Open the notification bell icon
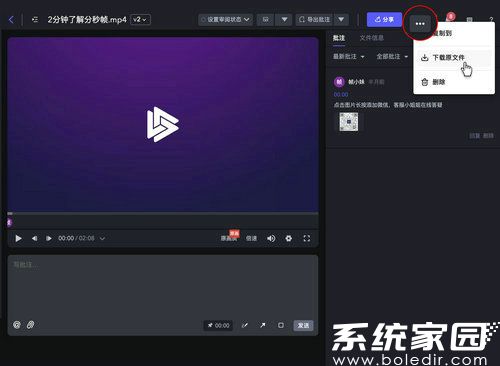The image size is (500, 366). [450, 18]
